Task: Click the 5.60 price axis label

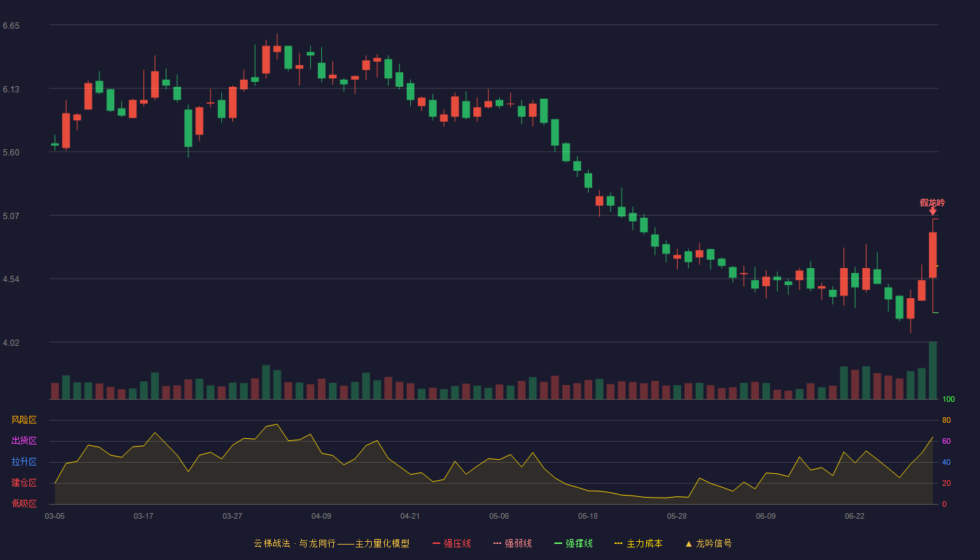Action: point(11,153)
